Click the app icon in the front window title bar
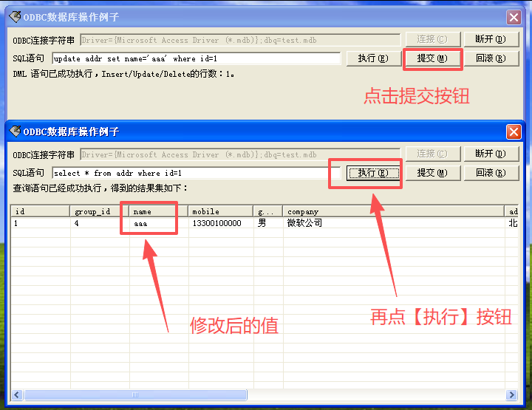 [15, 131]
